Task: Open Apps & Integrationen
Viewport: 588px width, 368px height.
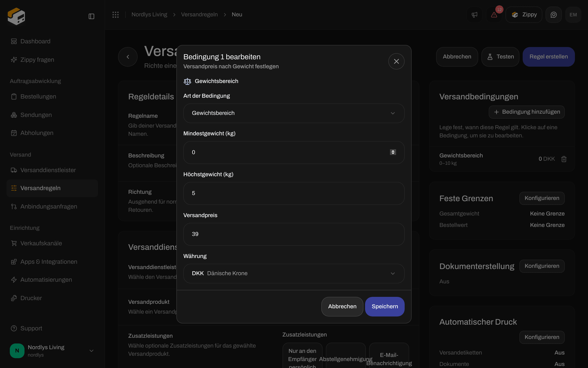Action: (x=52, y=262)
